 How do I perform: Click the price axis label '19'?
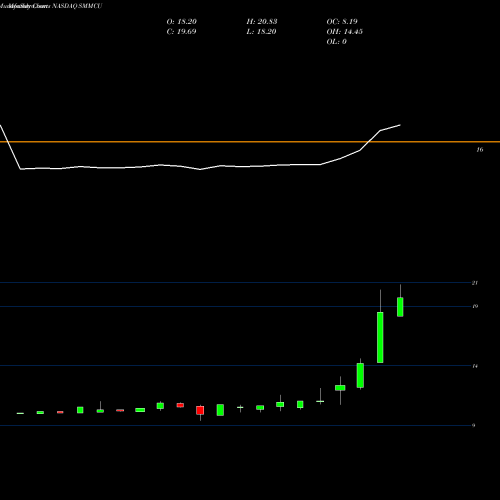coord(475,306)
